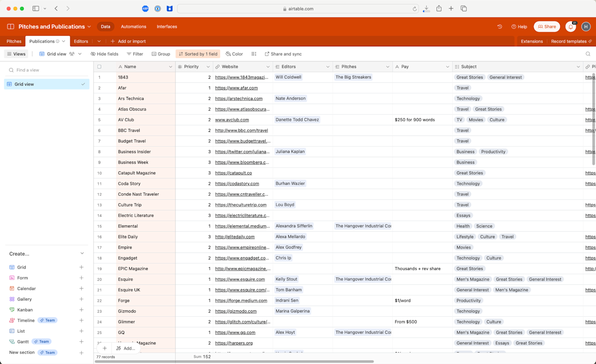596x364 pixels.
Task: Click Add or import
Action: [x=128, y=41]
